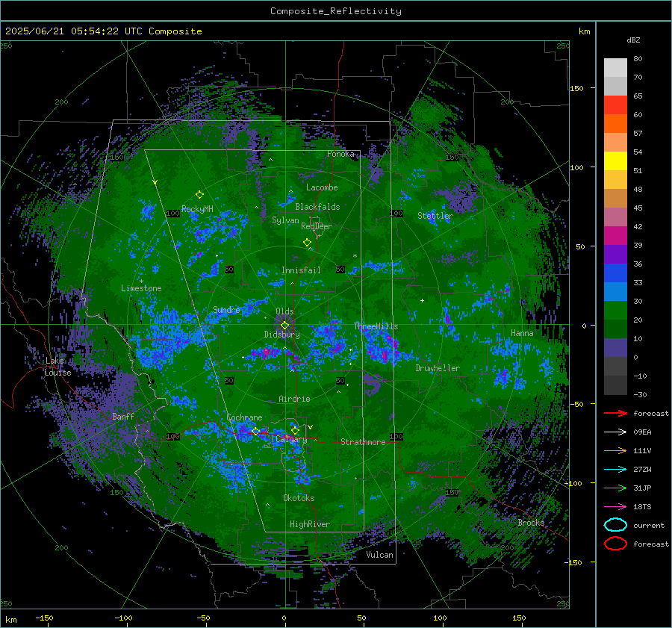
Task: Click the ThreeHills label
Action: click(376, 326)
